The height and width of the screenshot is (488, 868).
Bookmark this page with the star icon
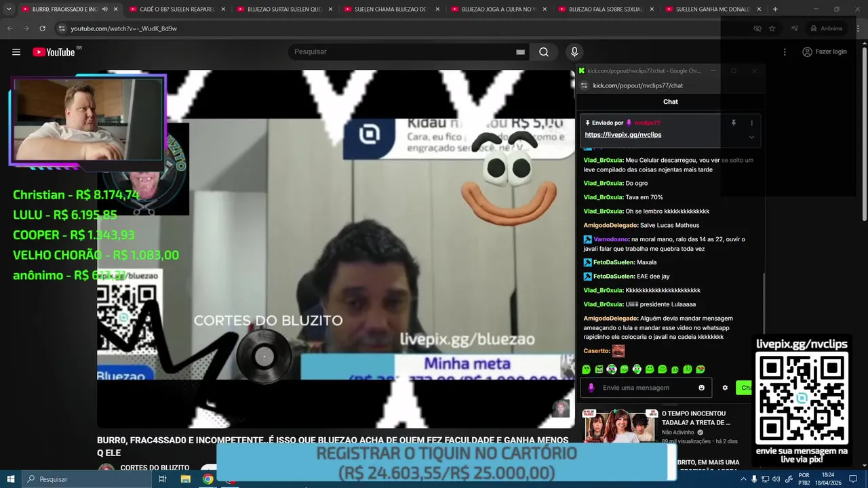coord(772,28)
